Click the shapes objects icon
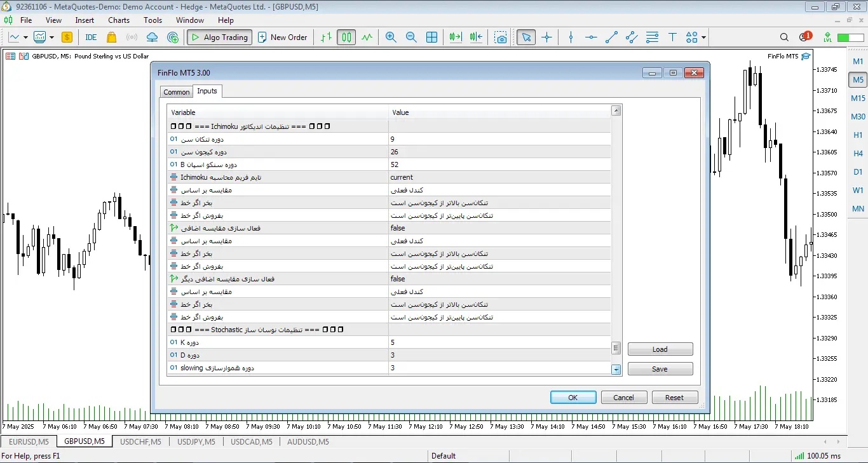868x463 pixels. click(691, 37)
